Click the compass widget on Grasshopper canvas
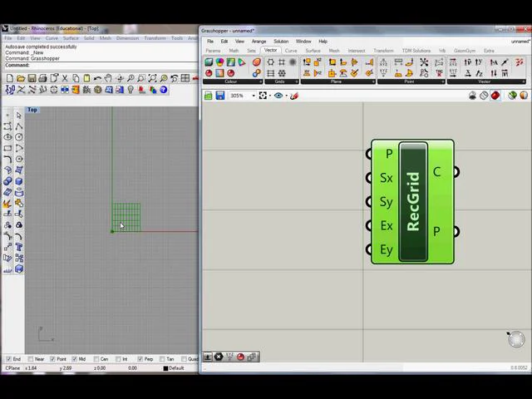The image size is (532, 399). (x=516, y=339)
